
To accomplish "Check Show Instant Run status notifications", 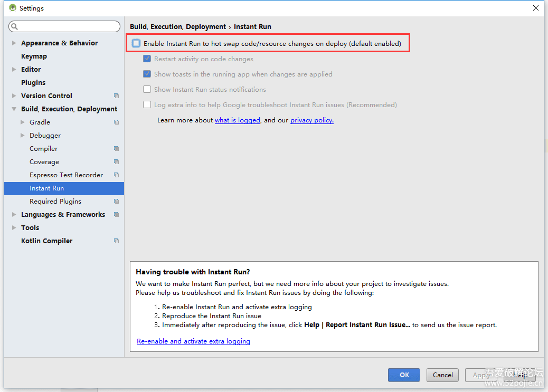I will point(147,90).
